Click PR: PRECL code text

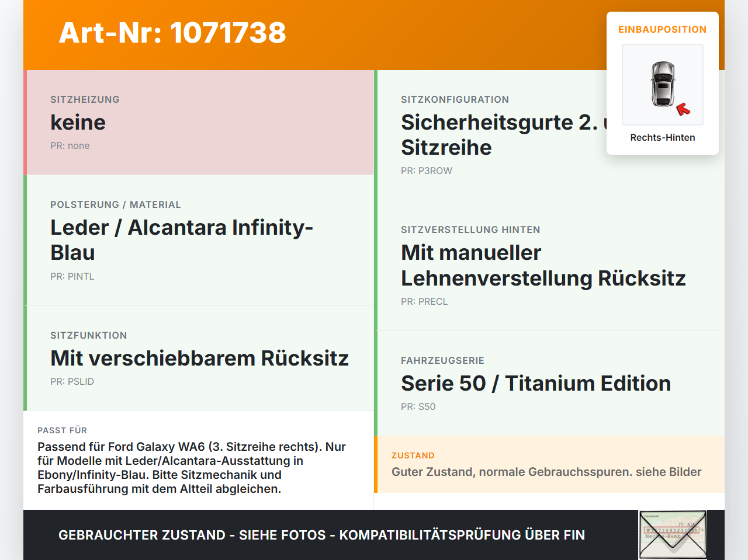click(424, 301)
